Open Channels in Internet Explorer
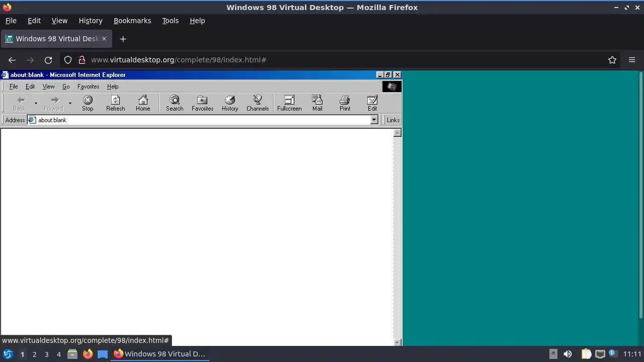The width and height of the screenshot is (644, 362). coord(258,103)
